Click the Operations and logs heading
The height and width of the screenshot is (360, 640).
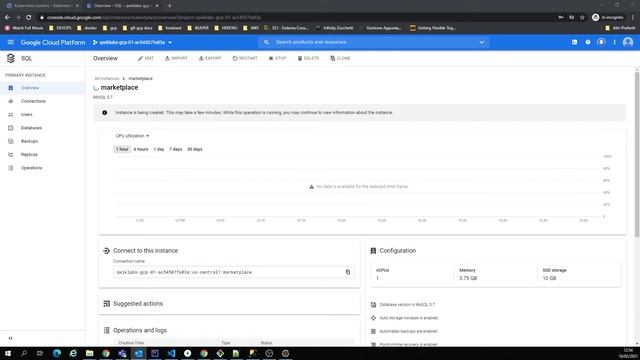140,330
